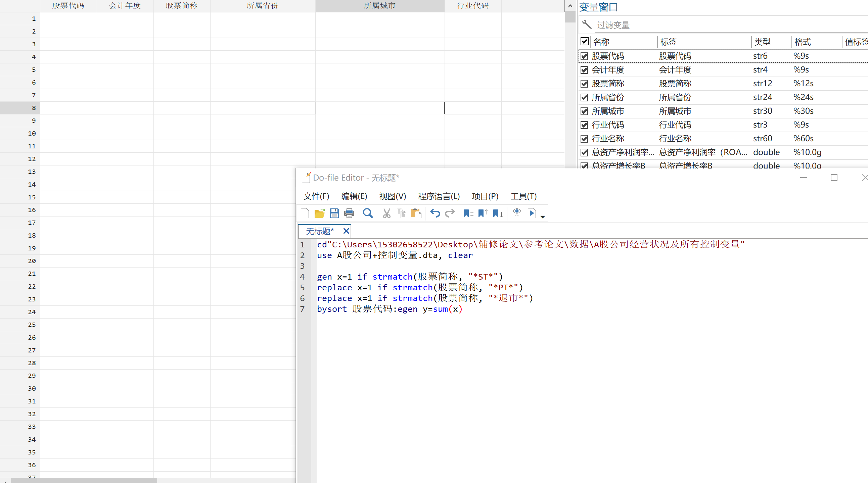This screenshot has height=483, width=868.
Task: Toggle the select-all checkbox beside 名称 header
Action: [584, 41]
